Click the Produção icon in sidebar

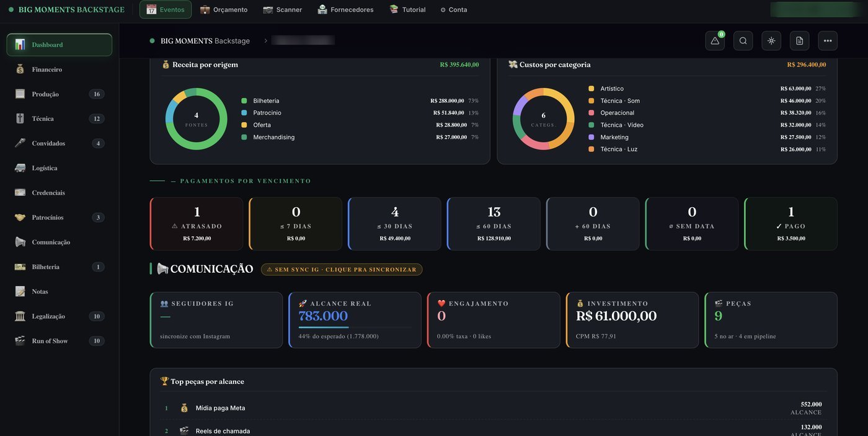(x=20, y=94)
